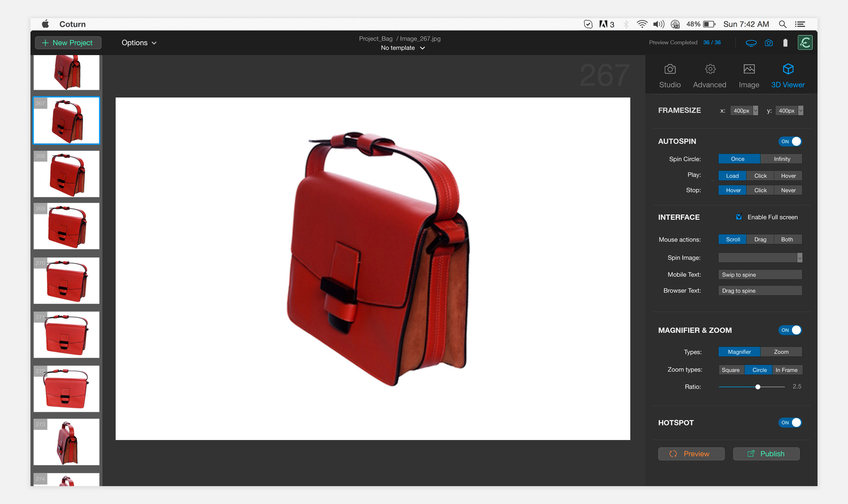
Task: Switch to the Image panel
Action: tap(749, 75)
